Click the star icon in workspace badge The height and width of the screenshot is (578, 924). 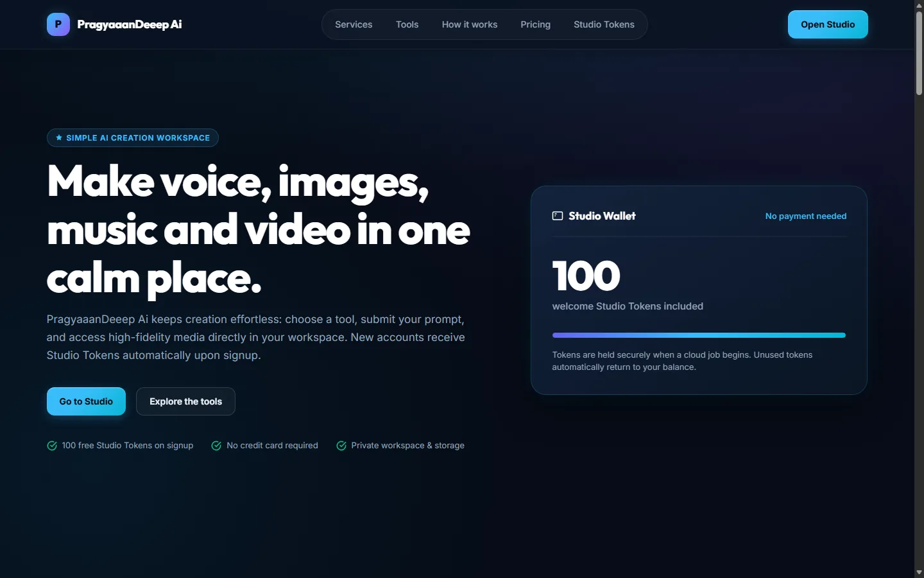coord(59,137)
